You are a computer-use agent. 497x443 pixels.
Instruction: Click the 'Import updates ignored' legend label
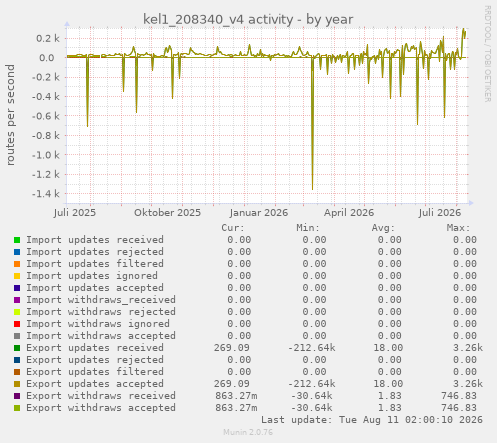click(92, 276)
